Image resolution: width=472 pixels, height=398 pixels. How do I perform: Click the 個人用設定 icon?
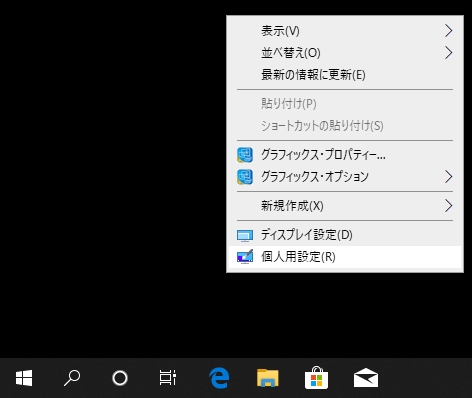point(245,257)
